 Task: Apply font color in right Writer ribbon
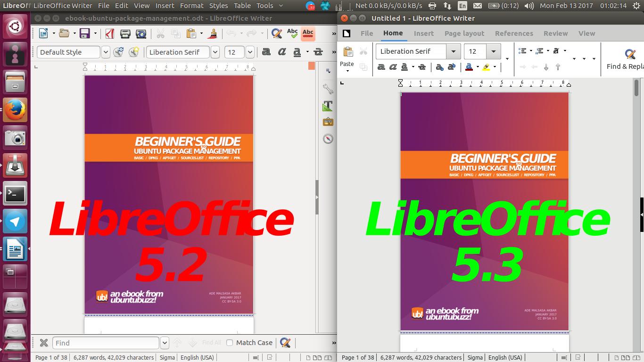point(469,67)
